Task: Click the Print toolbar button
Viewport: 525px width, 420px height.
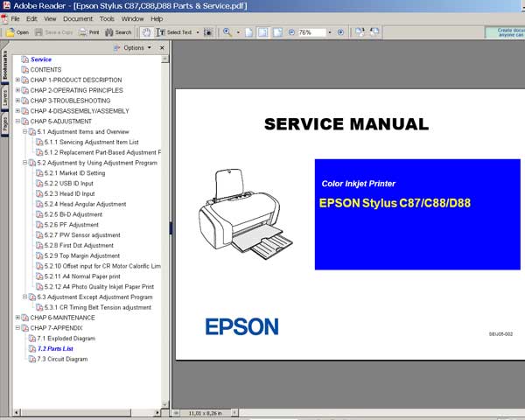Action: coord(88,32)
